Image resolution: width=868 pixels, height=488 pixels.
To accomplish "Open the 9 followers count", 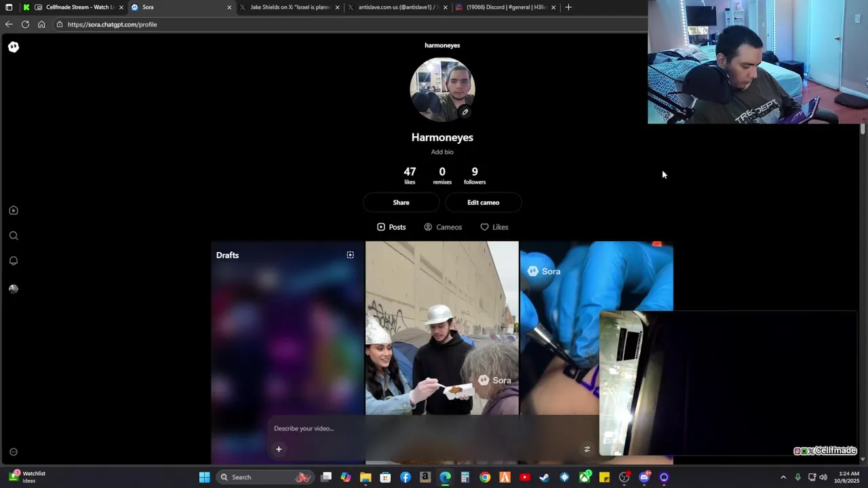I will pyautogui.click(x=475, y=175).
